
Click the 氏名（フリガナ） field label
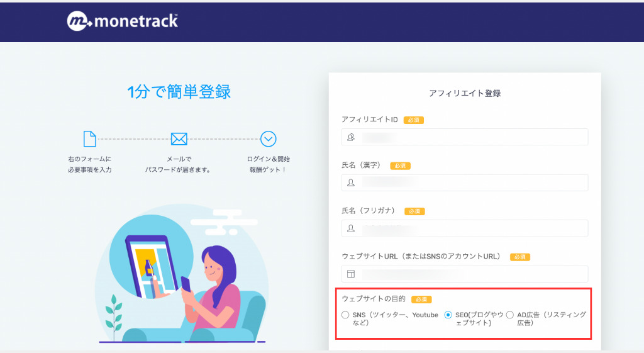click(x=370, y=211)
